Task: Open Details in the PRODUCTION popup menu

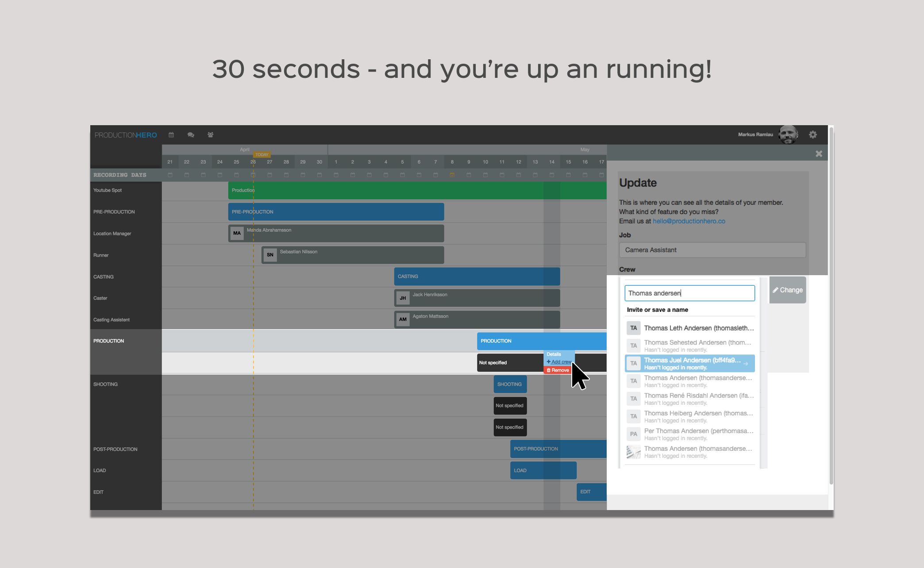Action: 554,354
